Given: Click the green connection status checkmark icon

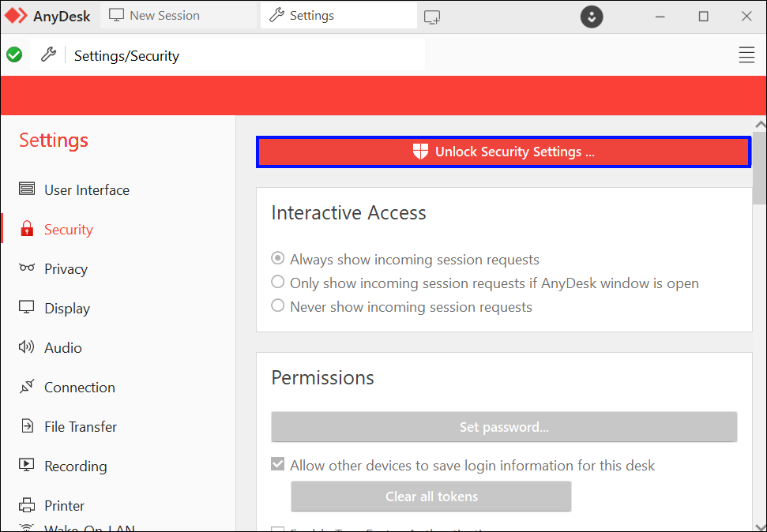Looking at the screenshot, I should point(14,54).
